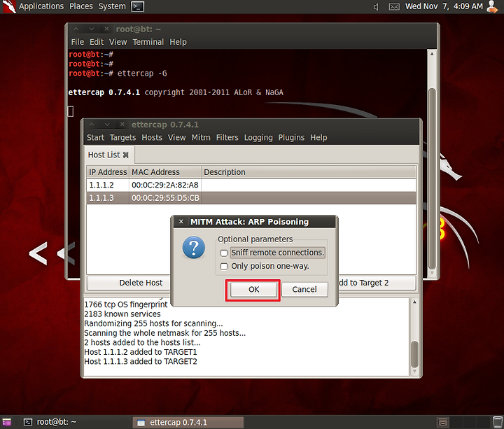This screenshot has width=504, height=429.
Task: Open terminal File menu
Action: pyautogui.click(x=78, y=42)
